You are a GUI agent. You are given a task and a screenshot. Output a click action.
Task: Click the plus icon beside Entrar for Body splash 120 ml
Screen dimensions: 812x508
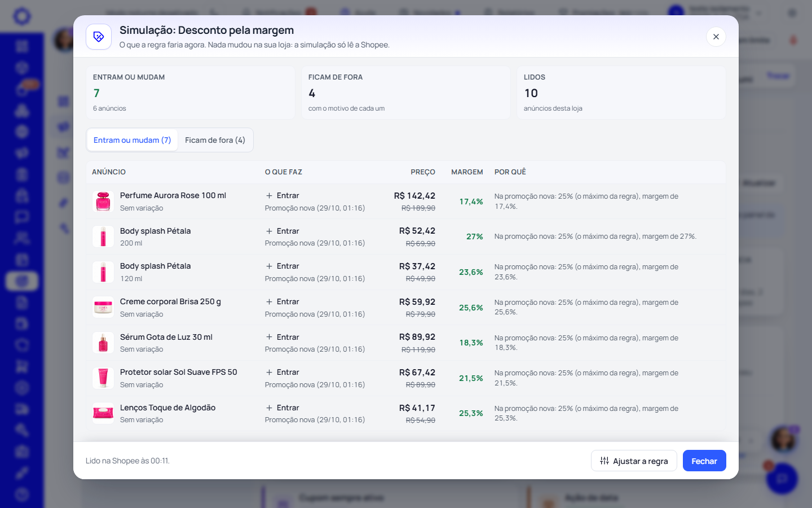point(270,266)
